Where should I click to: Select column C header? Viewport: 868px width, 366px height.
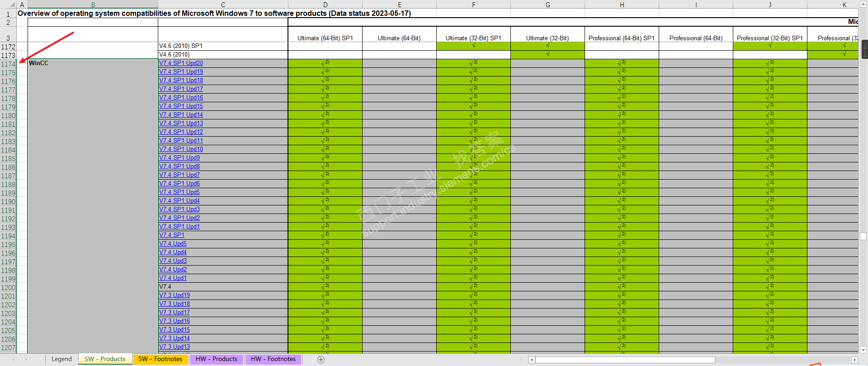coord(223,5)
